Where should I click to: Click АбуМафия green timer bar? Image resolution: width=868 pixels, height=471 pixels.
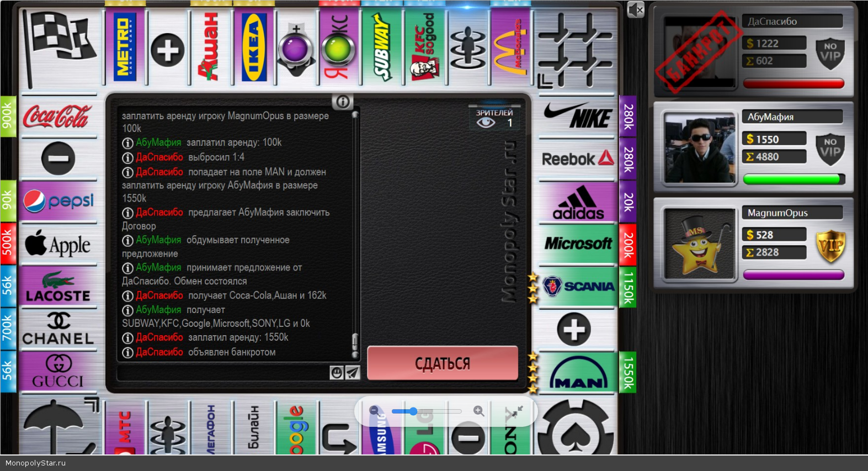click(x=794, y=179)
